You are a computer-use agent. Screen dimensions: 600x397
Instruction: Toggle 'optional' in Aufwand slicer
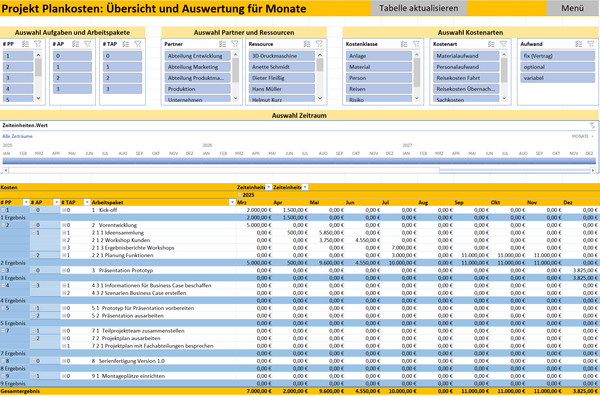click(558, 67)
